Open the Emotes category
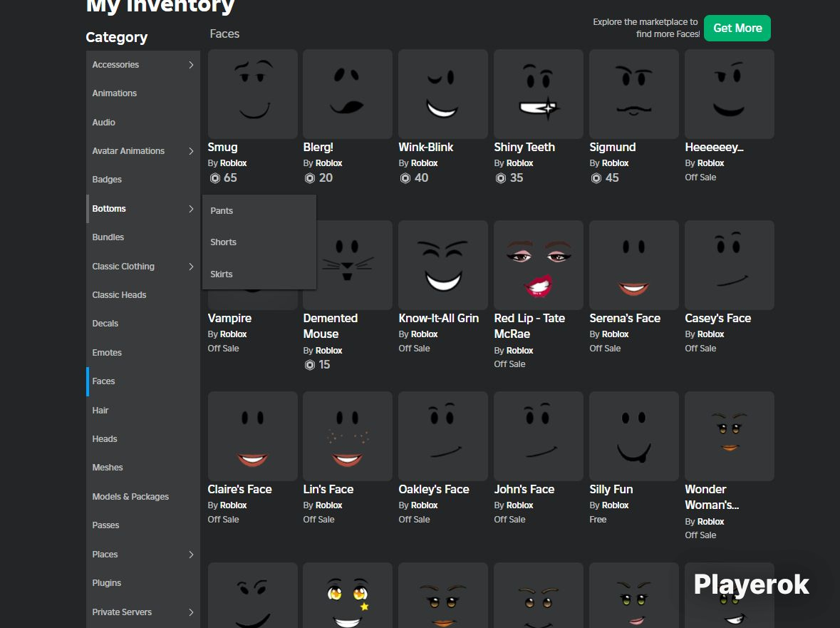The image size is (840, 628). pos(143,353)
